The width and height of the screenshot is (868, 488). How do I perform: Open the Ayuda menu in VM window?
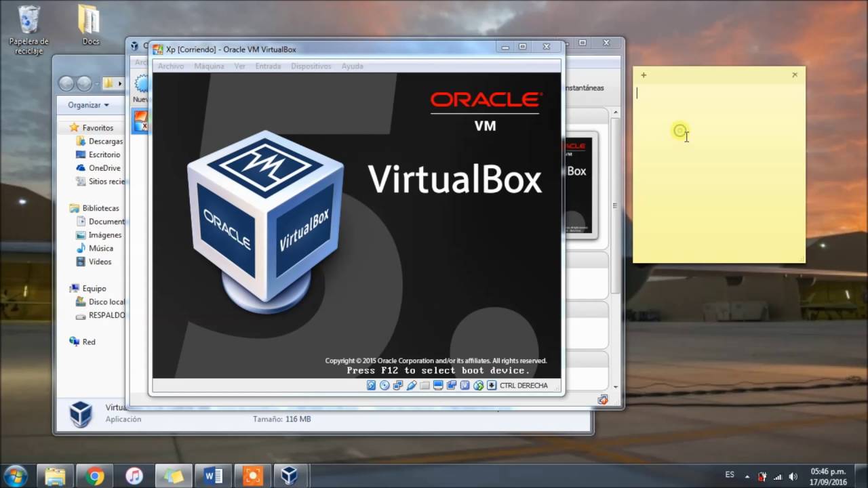click(x=352, y=66)
